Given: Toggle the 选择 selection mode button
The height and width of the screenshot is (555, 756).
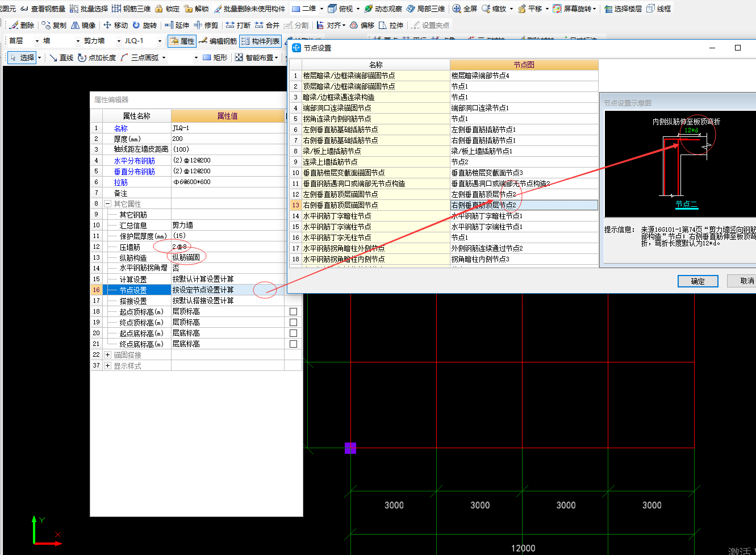Looking at the screenshot, I should (x=22, y=57).
